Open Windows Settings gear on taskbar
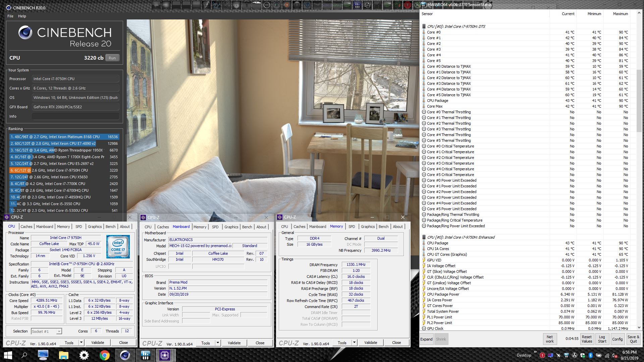Screen dimensions: 644x362 [x=84, y=355]
